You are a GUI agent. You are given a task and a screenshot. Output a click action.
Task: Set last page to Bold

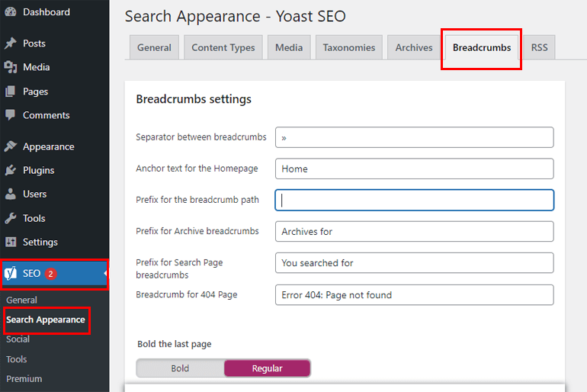180,368
